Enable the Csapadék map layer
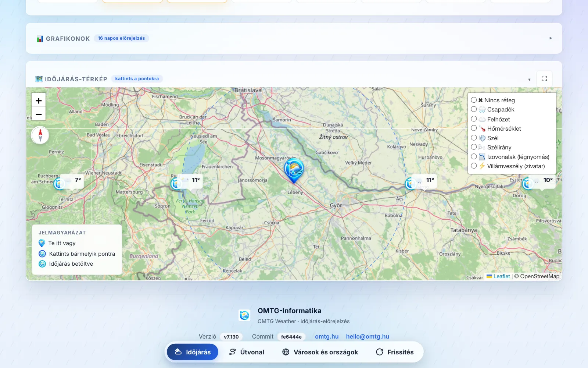Screen dimensions: 588x368 [474, 109]
